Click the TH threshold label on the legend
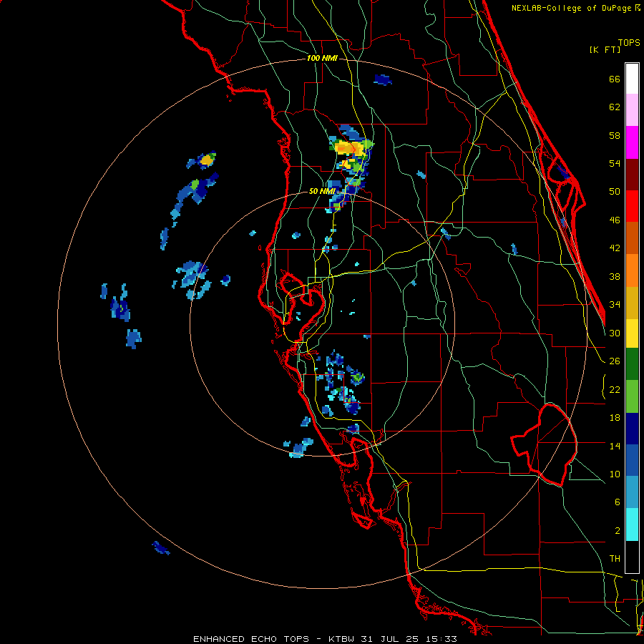Viewport: 644px width, 644px height. (615, 559)
